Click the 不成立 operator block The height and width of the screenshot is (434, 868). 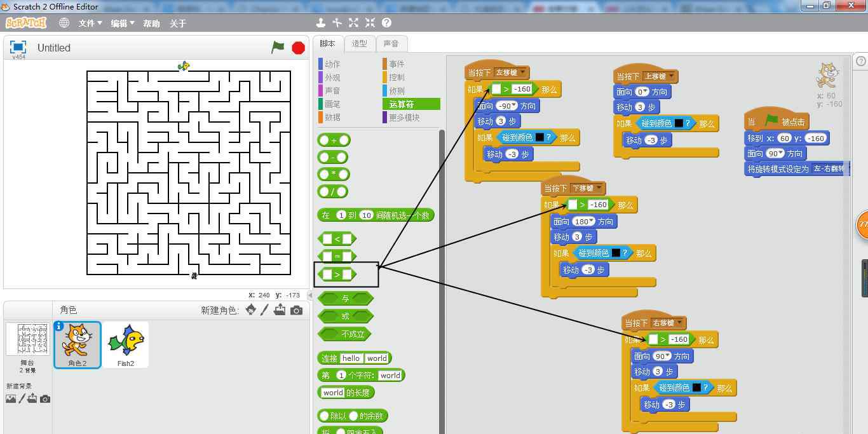[x=345, y=334]
